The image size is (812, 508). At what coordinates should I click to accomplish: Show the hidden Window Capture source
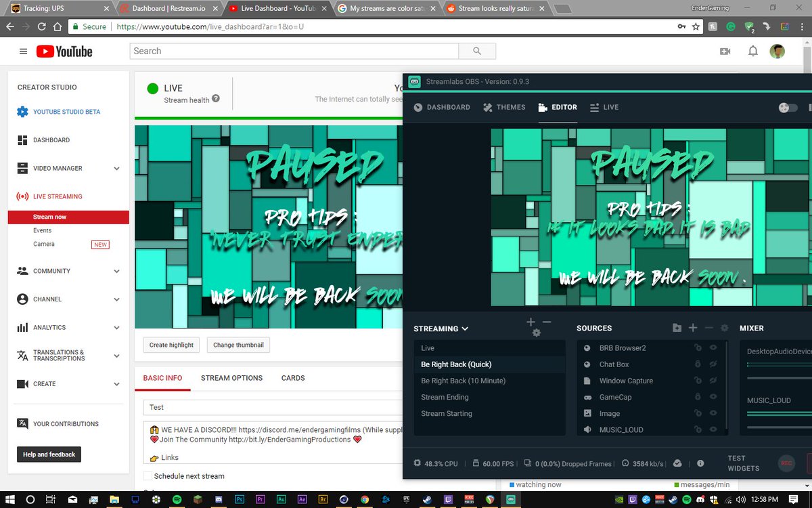tap(713, 380)
